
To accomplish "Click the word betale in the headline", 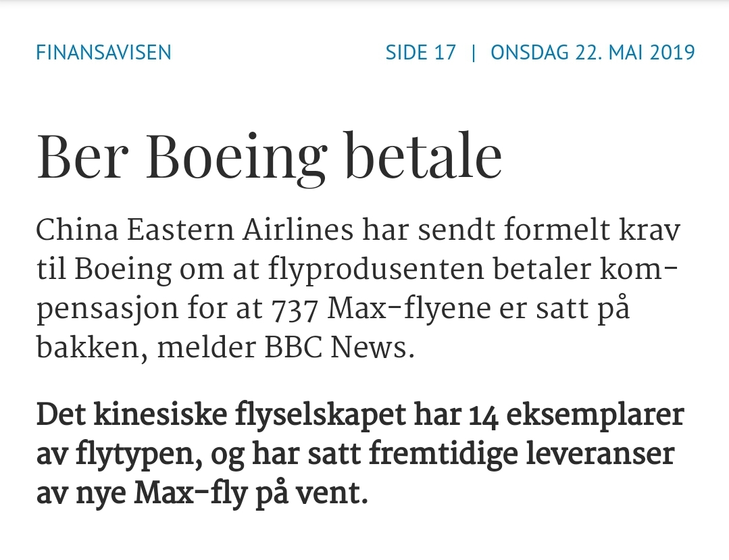I will (x=424, y=155).
